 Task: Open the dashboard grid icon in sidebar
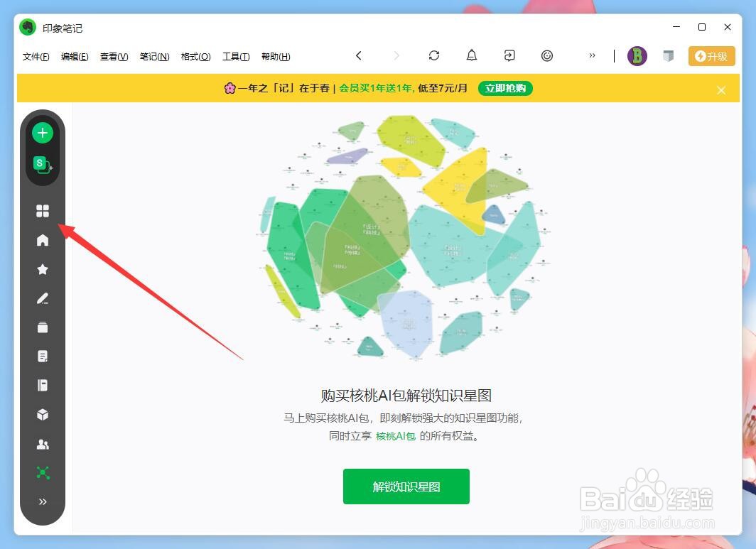(x=43, y=211)
